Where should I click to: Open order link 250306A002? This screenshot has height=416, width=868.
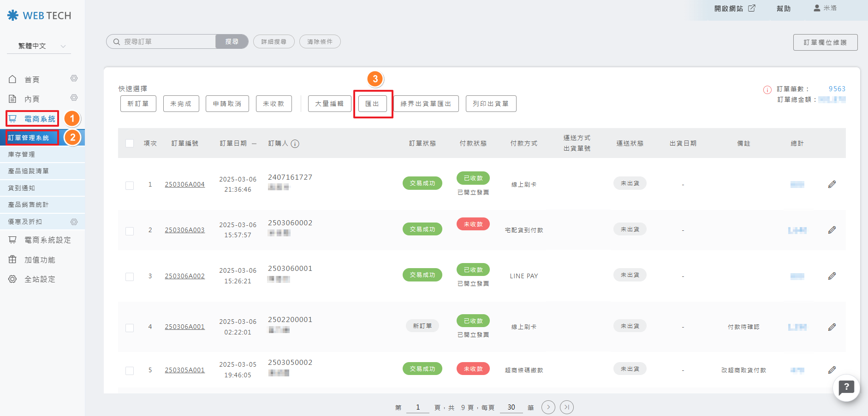184,276
